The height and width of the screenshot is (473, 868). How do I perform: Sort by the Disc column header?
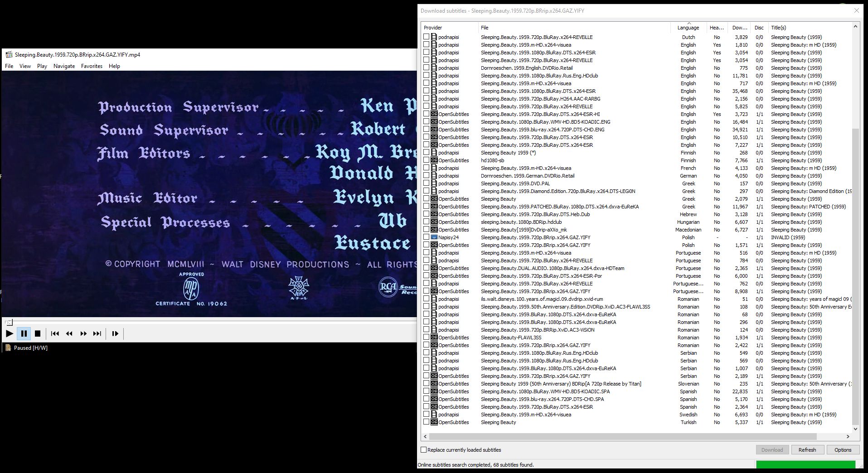(x=759, y=28)
